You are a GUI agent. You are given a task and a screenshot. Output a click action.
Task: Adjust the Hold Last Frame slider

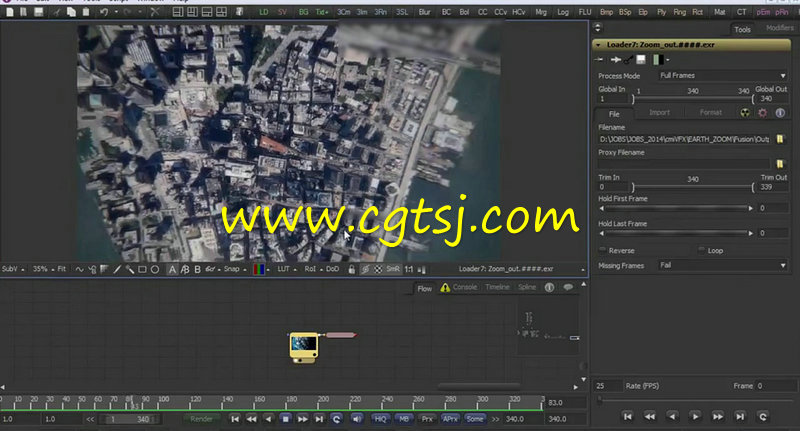(676, 233)
